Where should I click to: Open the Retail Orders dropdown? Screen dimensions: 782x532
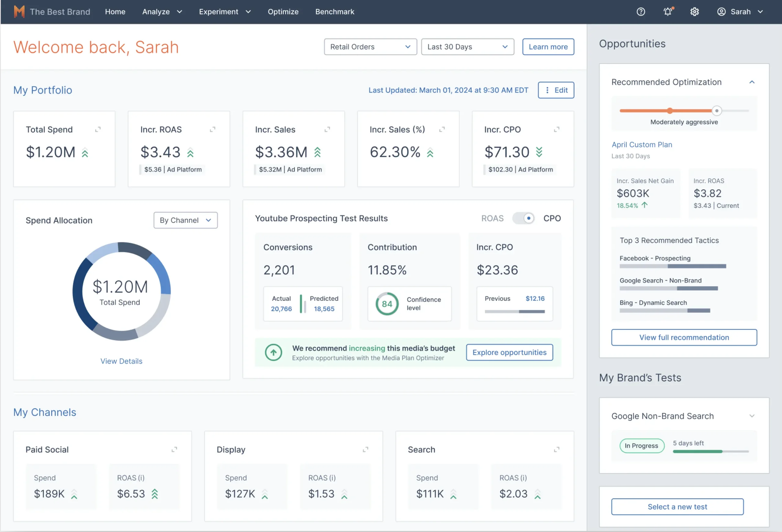[x=371, y=47]
